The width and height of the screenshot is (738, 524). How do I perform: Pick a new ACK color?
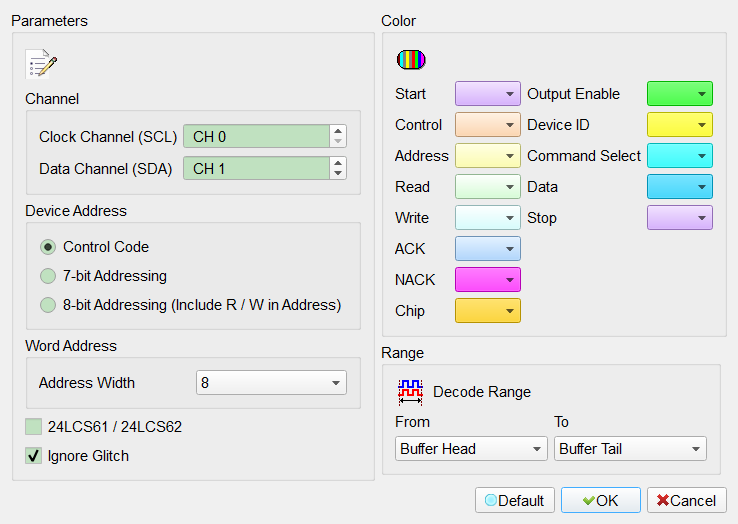point(488,249)
